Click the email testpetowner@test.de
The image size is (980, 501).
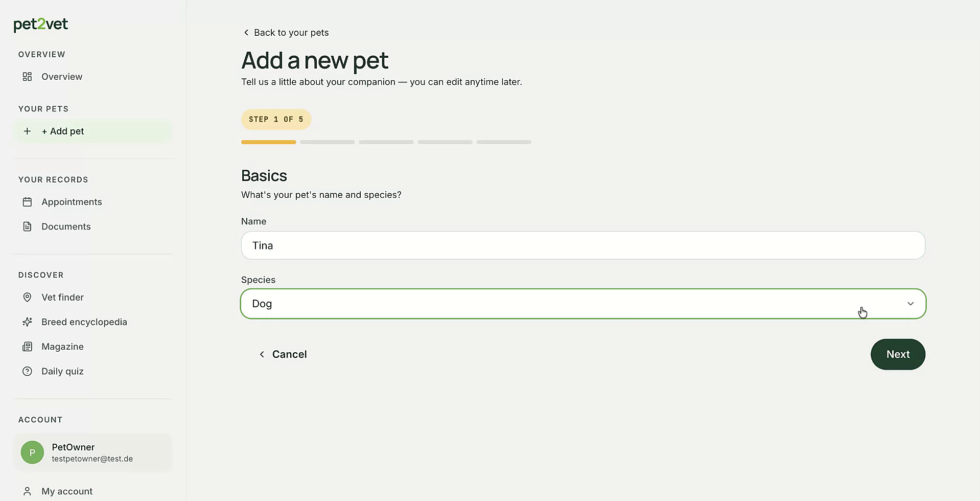click(x=92, y=459)
